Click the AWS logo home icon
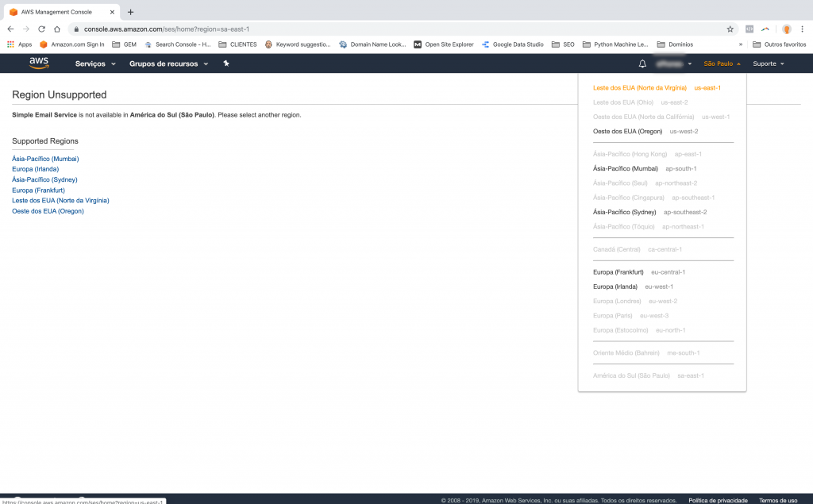This screenshot has width=813, height=504. click(x=39, y=63)
